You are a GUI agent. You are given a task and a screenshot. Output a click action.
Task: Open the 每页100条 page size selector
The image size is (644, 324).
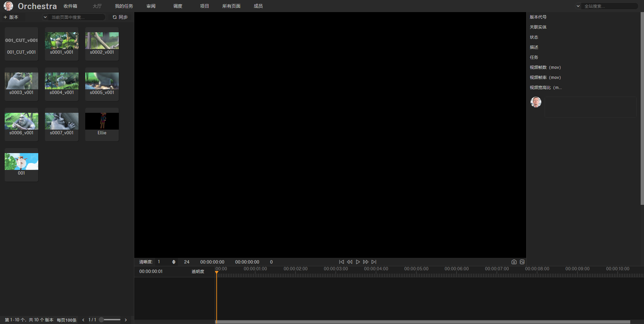point(66,320)
